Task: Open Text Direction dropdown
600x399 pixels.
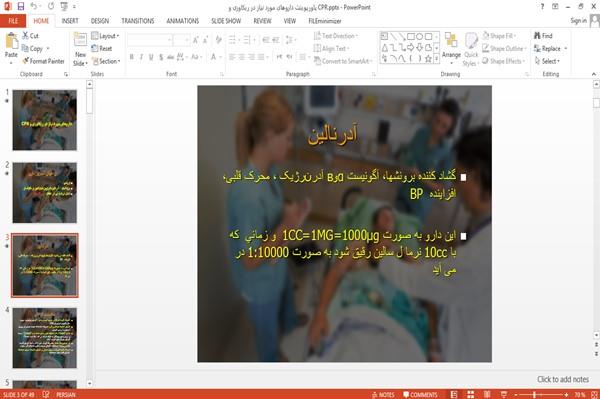Action: tap(336, 36)
